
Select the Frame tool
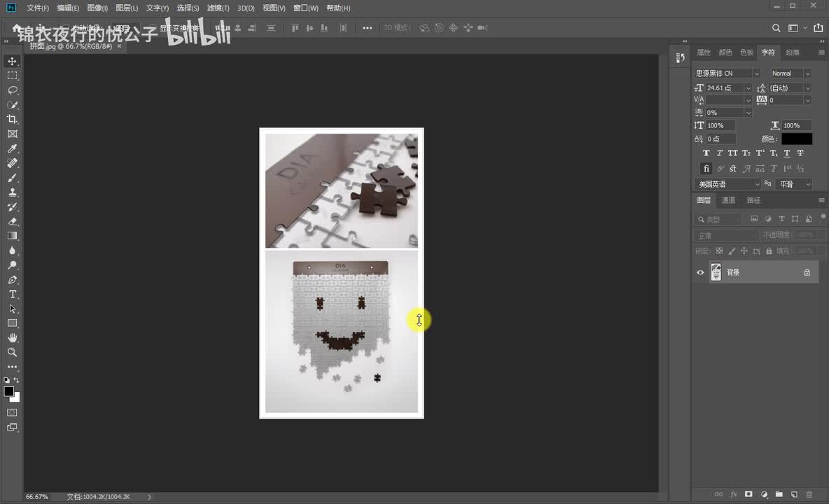12,134
